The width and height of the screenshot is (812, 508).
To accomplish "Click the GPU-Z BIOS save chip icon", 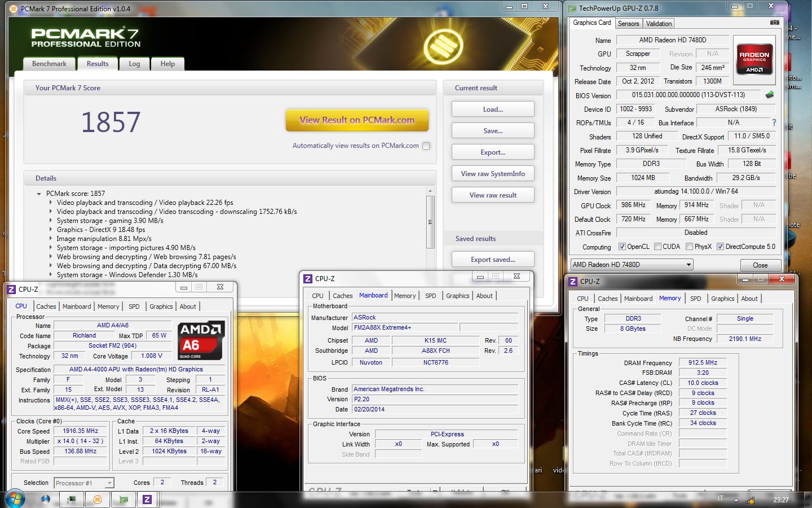I will click(x=770, y=95).
